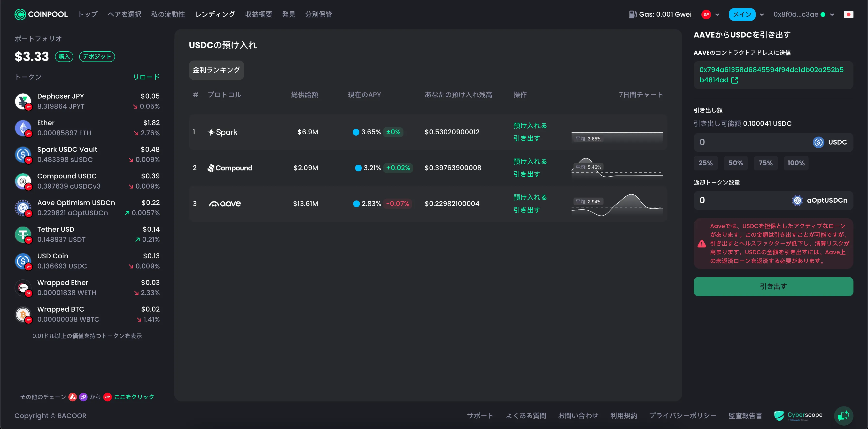Image resolution: width=868 pixels, height=429 pixels.
Task: Click the Compound USDC token icon
Action: click(x=23, y=181)
